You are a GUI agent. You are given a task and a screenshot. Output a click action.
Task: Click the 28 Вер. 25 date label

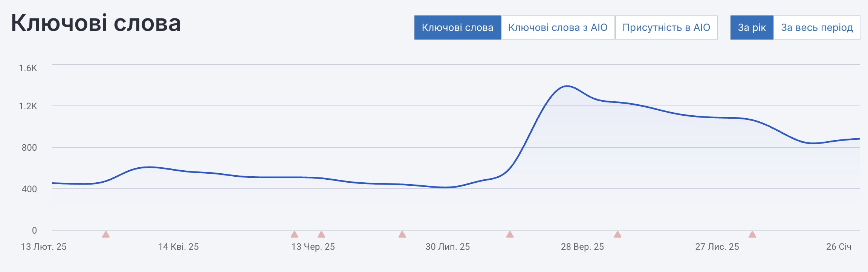(x=582, y=247)
